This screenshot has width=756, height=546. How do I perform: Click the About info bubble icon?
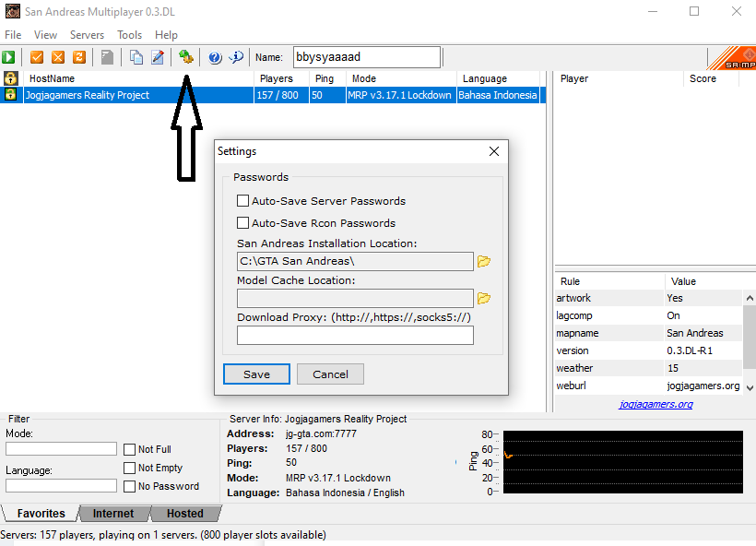[236, 57]
